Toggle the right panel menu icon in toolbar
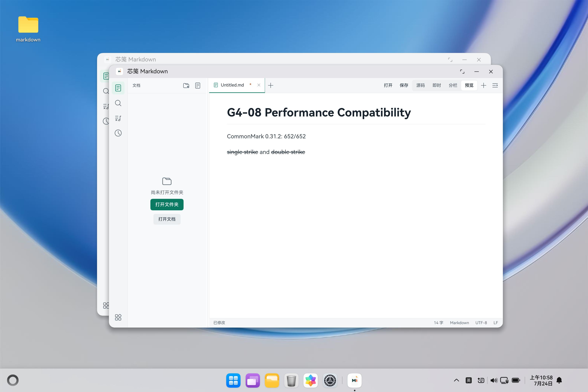Image resolution: width=588 pixels, height=392 pixels. point(495,86)
